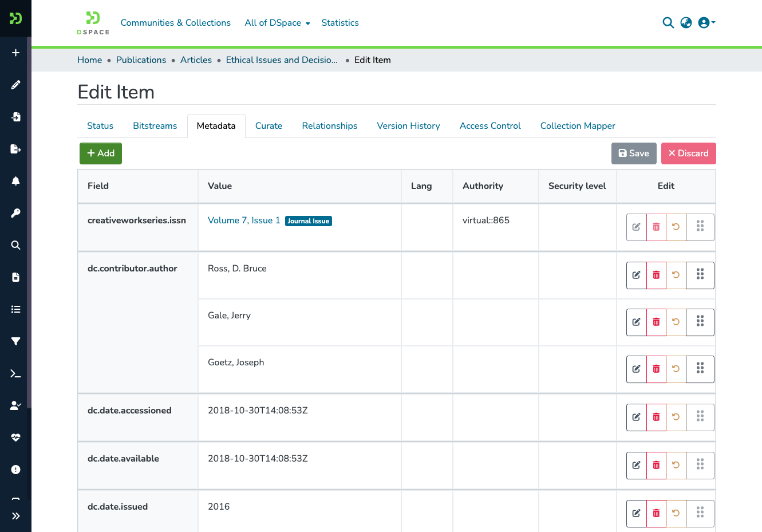The height and width of the screenshot is (532, 762).
Task: Click the Health heartbeat sidebar icon
Action: [x=15, y=438]
